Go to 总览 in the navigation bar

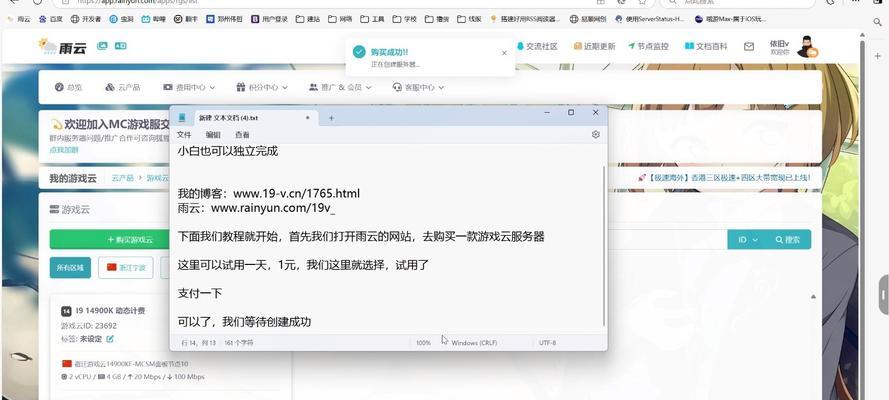[x=69, y=87]
